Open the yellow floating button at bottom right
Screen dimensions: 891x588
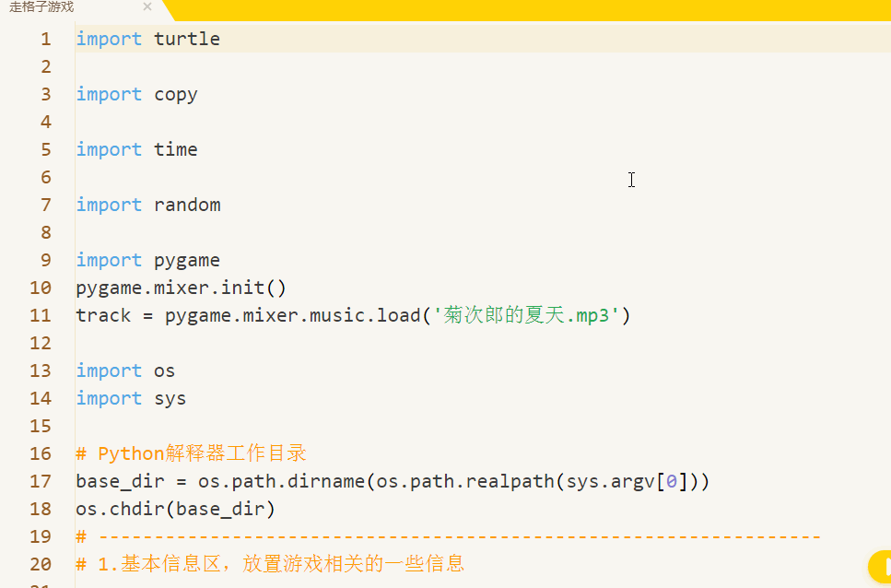click(880, 566)
